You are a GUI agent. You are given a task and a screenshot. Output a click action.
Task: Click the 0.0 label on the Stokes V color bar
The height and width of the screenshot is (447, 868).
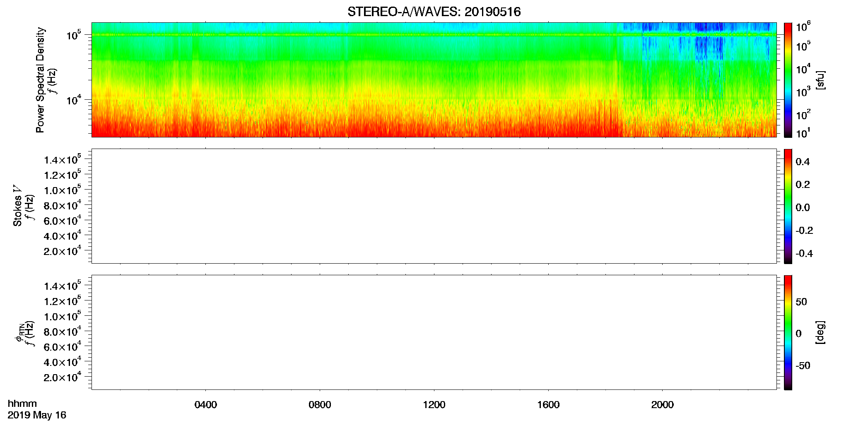803,208
